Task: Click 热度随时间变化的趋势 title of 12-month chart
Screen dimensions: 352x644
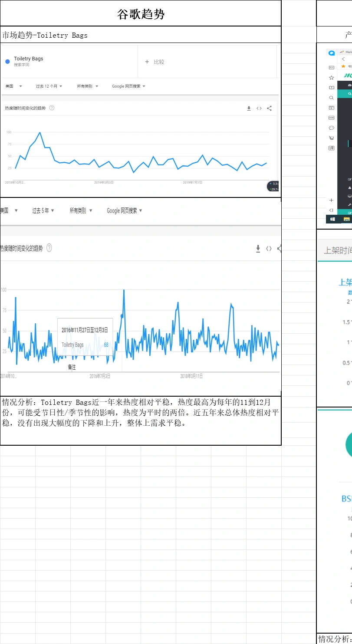Action: [25, 108]
